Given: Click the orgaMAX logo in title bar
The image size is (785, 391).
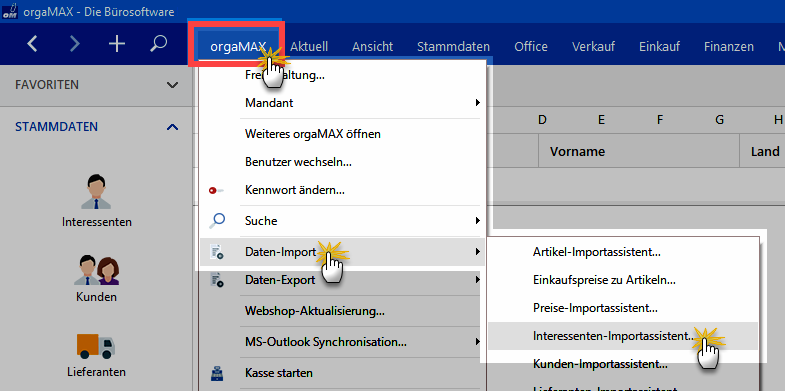Looking at the screenshot, I should point(10,11).
